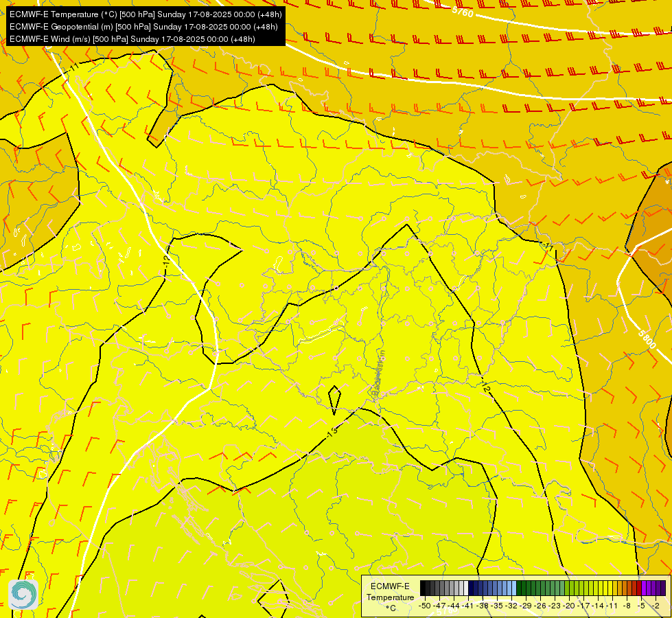Viewport: 672px width, 618px height.
Task: Select the white swatch before the dark blue range
Action: click(466, 588)
